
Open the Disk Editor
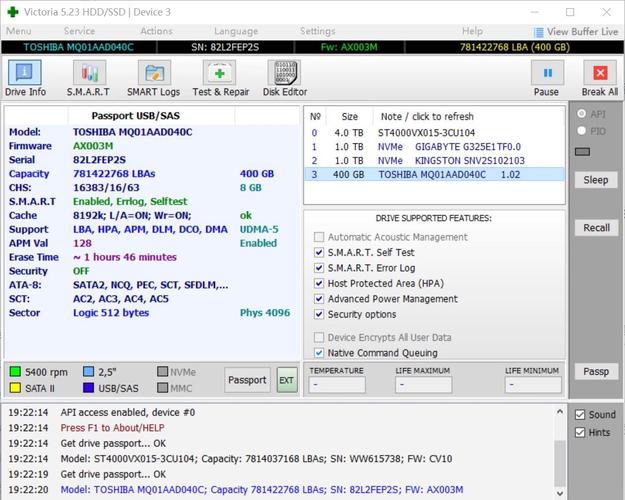pyautogui.click(x=285, y=78)
